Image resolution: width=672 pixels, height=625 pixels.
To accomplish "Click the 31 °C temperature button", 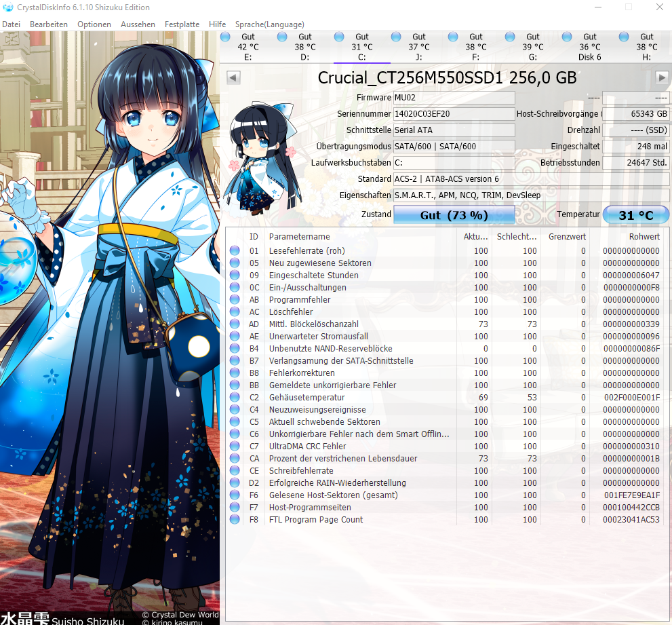I will click(636, 215).
